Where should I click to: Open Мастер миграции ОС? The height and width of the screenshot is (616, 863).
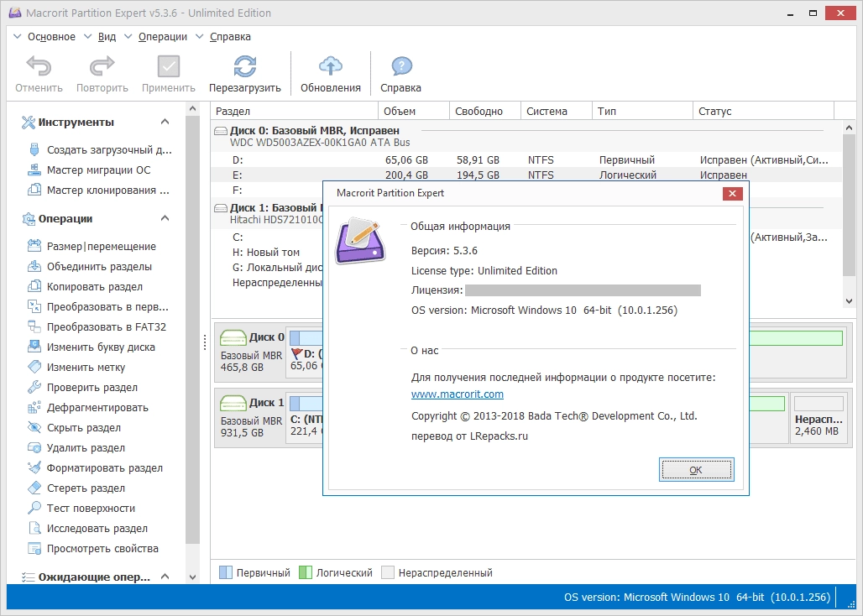tap(89, 170)
